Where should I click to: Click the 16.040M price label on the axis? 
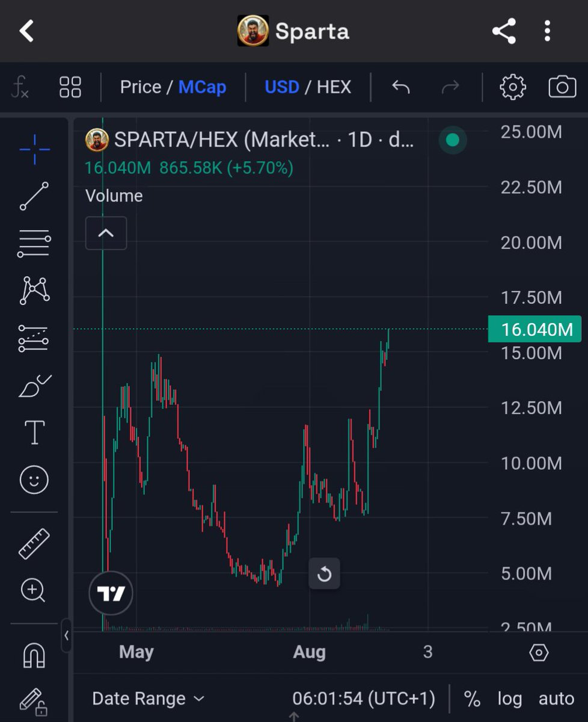click(534, 329)
